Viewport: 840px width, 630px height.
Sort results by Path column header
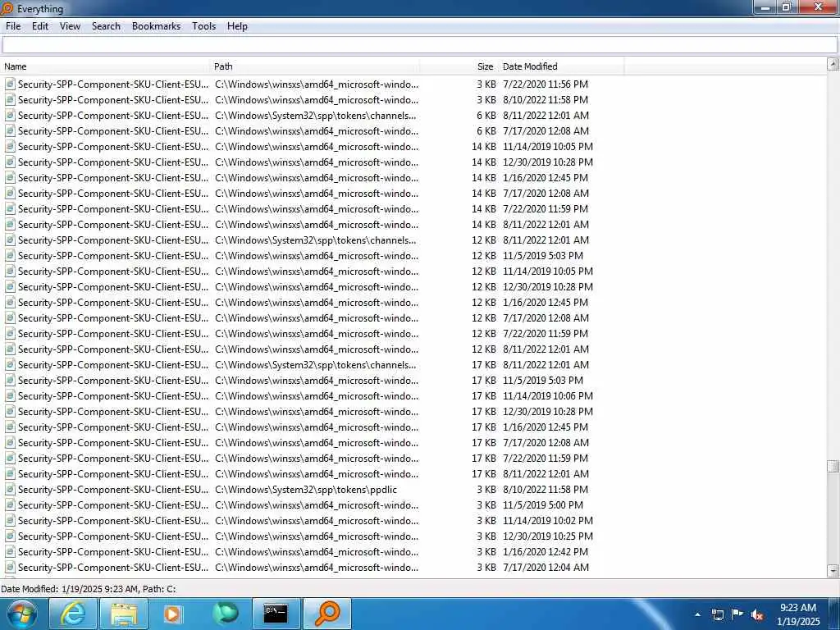pos(315,66)
